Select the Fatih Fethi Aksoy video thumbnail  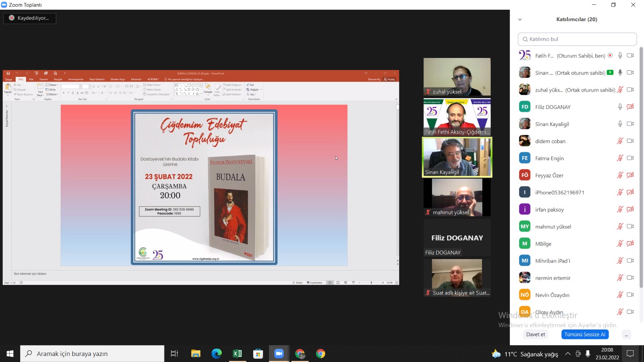tap(457, 117)
